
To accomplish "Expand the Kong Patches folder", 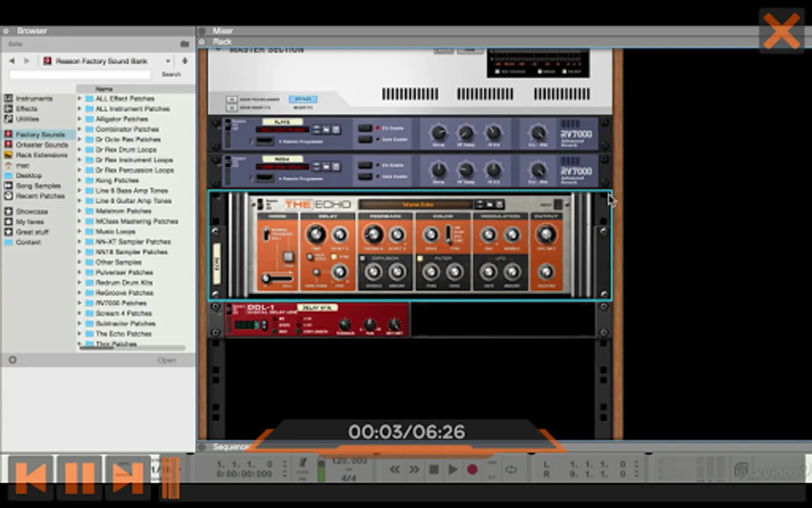I will pyautogui.click(x=80, y=181).
